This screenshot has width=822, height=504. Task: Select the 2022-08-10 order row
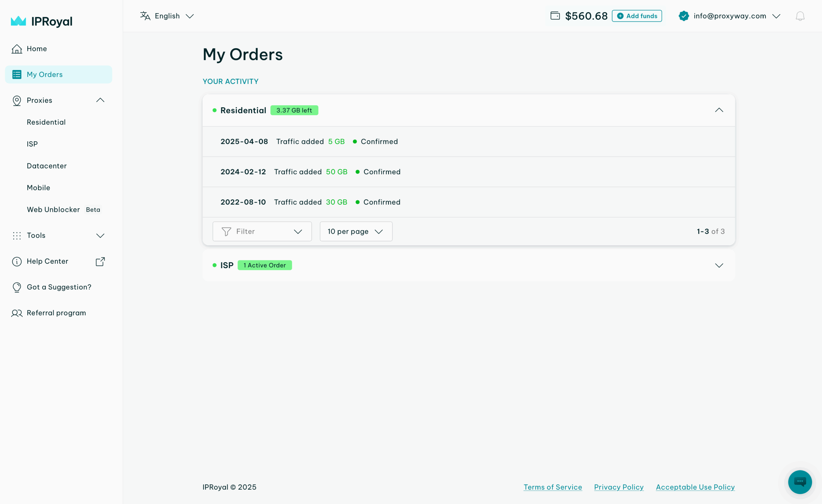[x=468, y=202]
